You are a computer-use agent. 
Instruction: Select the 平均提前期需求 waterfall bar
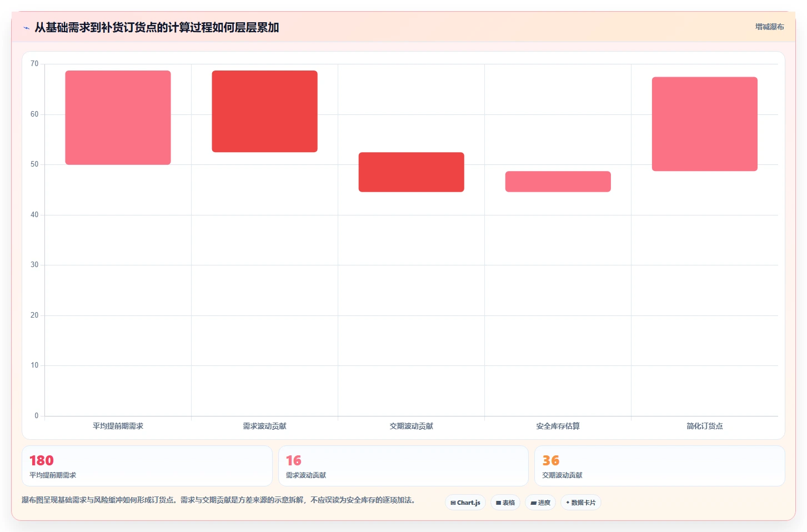coord(118,118)
